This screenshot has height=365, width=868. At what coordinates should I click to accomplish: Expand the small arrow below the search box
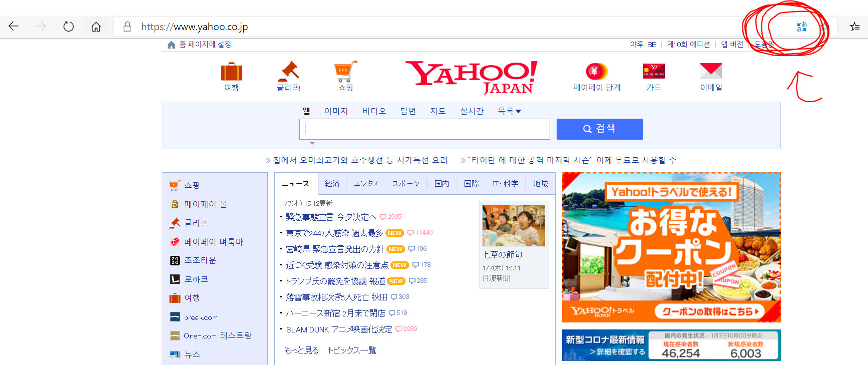(x=312, y=144)
